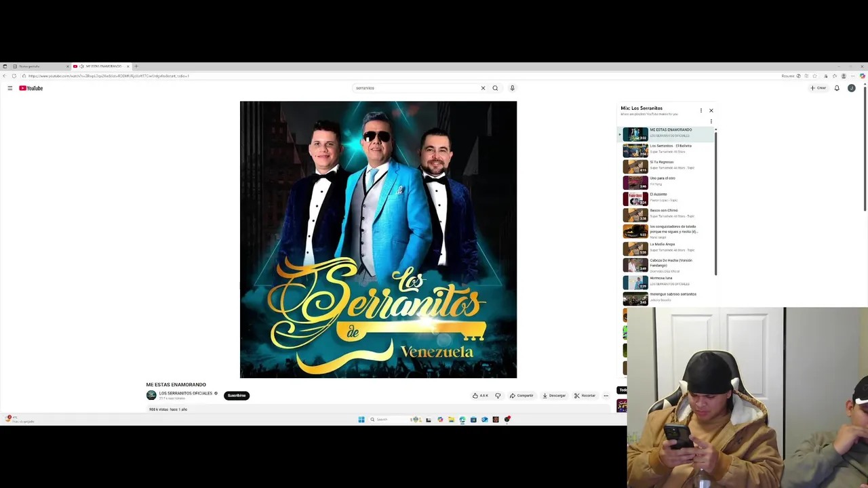The width and height of the screenshot is (868, 488).
Task: Open the second three-dot menu below the Mix header
Action: click(x=711, y=121)
